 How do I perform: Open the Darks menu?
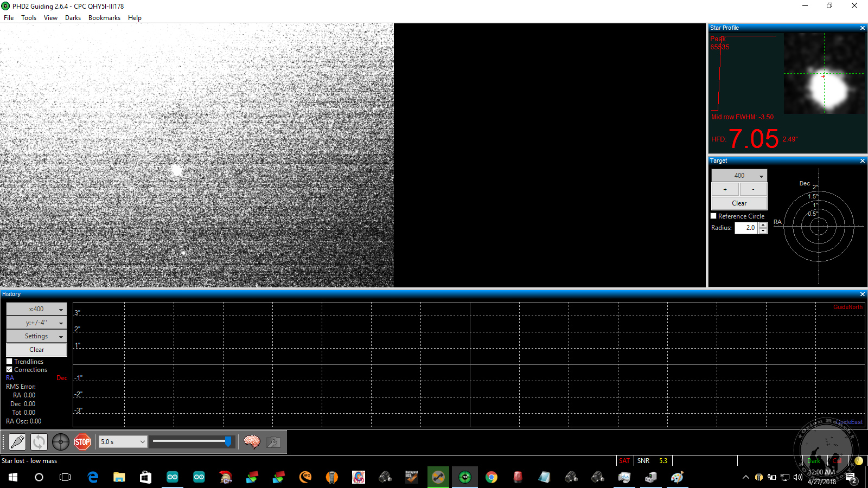73,18
